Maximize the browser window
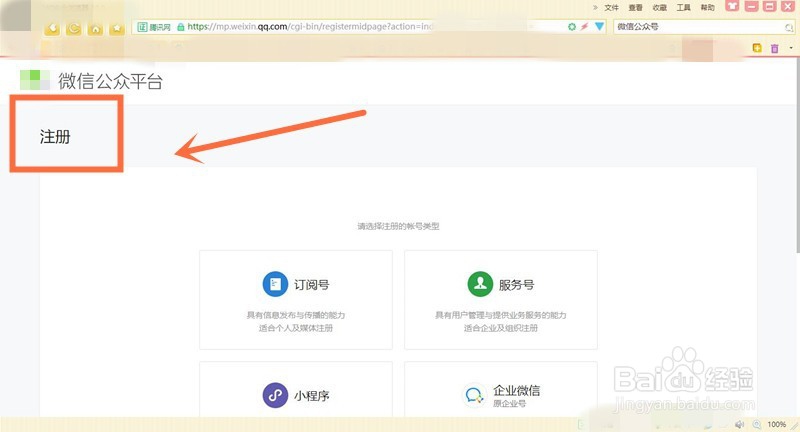The image size is (800, 432). pyautogui.click(x=769, y=6)
